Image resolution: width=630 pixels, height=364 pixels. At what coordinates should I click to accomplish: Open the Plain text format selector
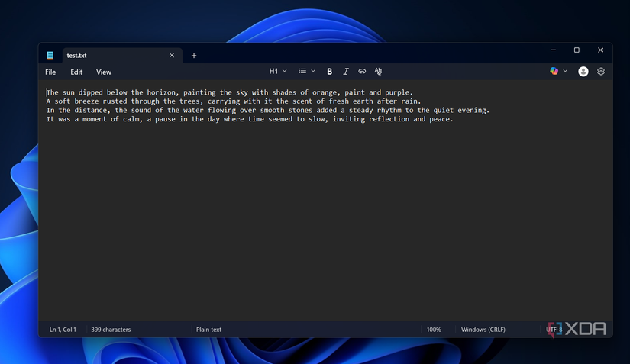208,330
